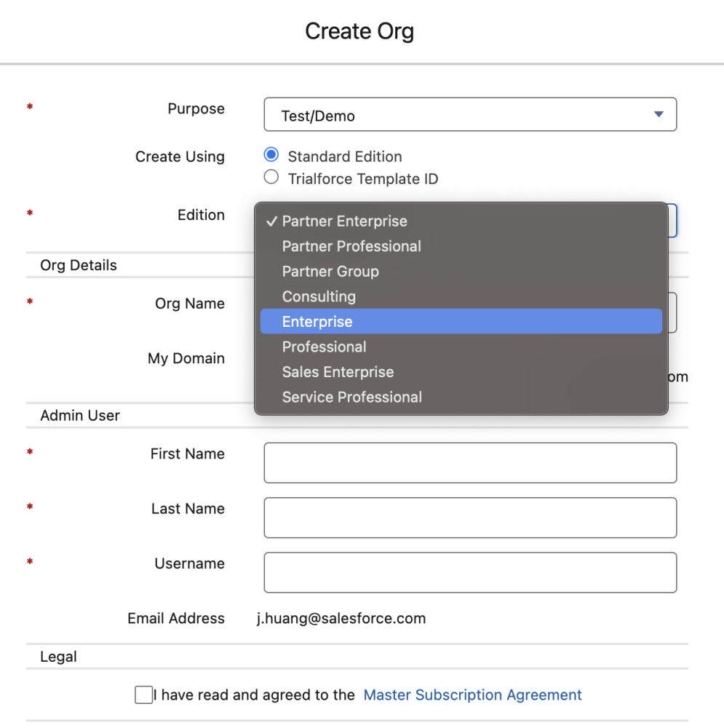The width and height of the screenshot is (724, 728).
Task: Click the Create Org page title
Action: click(359, 31)
